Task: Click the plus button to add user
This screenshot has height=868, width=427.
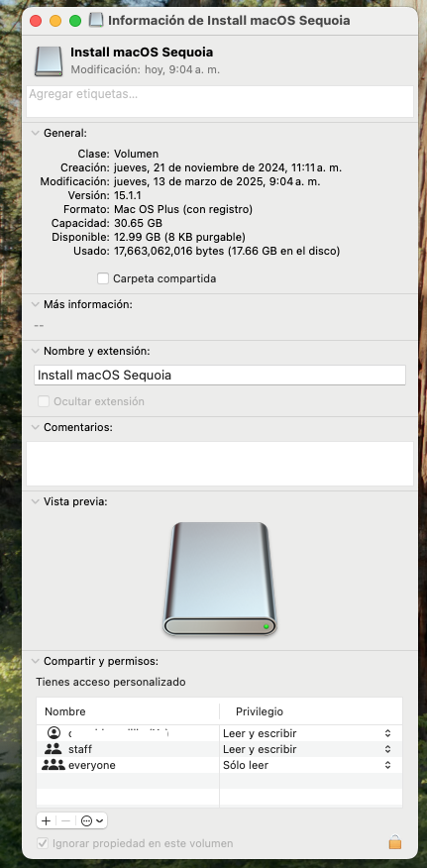Action: (x=46, y=821)
